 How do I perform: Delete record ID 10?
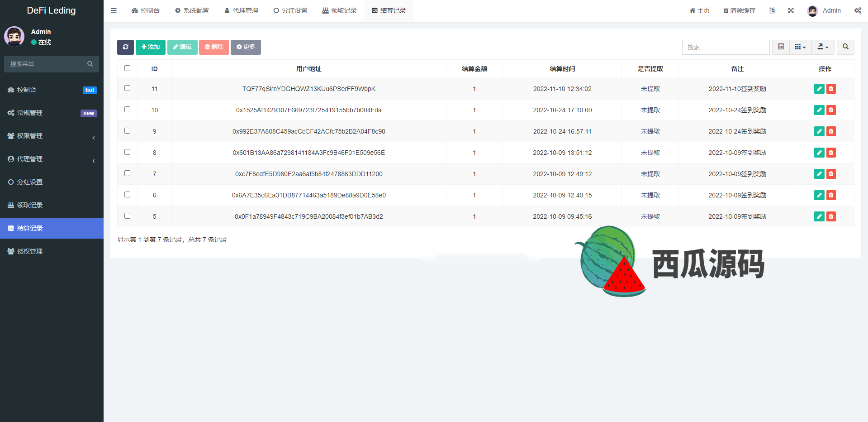pos(831,110)
